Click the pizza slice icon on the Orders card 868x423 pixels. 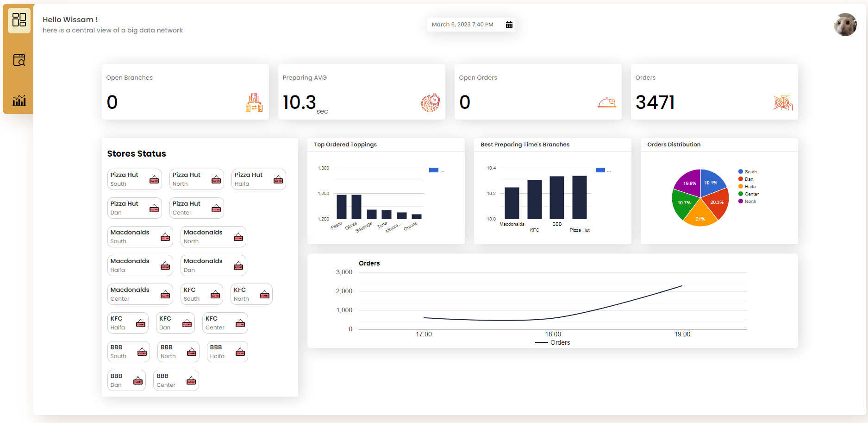(783, 103)
